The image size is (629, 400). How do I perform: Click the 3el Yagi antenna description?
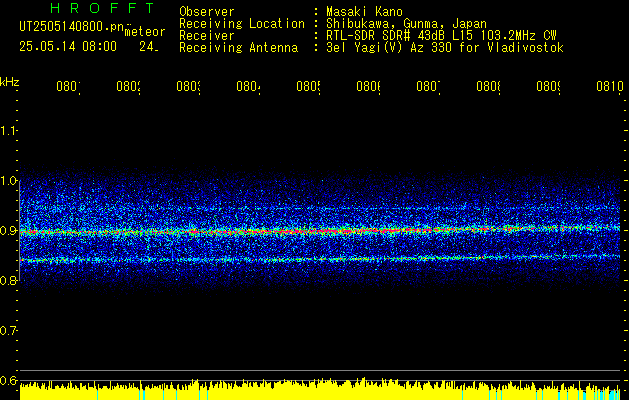tap(445, 48)
